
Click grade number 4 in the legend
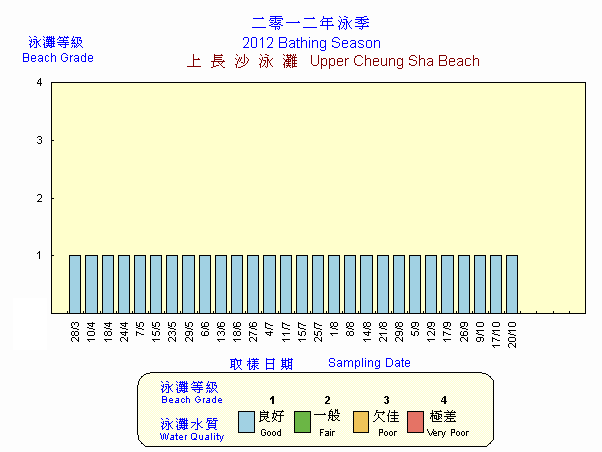point(444,400)
